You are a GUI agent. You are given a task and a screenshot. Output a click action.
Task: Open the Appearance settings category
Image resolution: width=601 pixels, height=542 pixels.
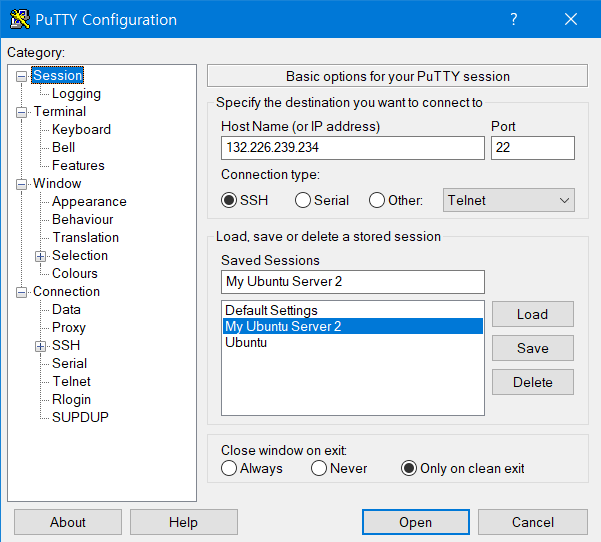89,202
